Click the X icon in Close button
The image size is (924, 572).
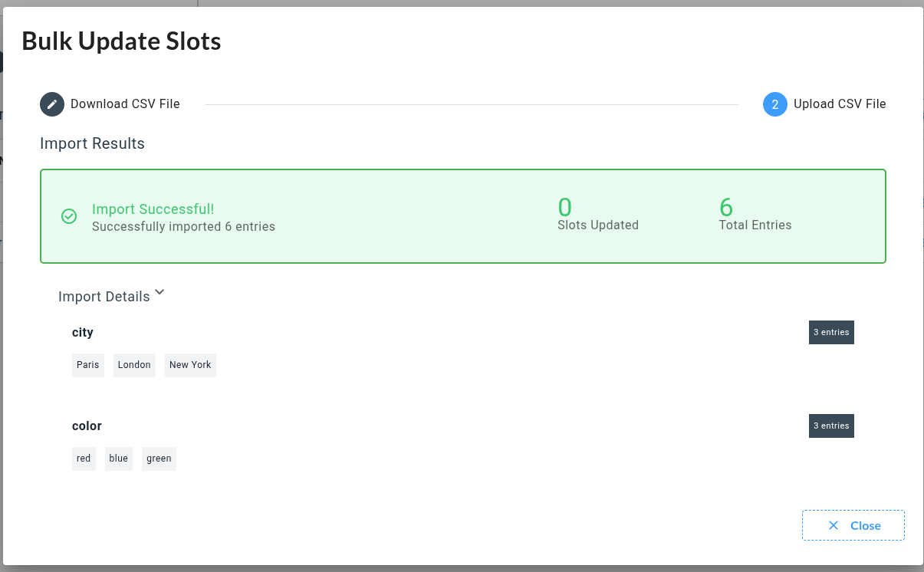834,525
